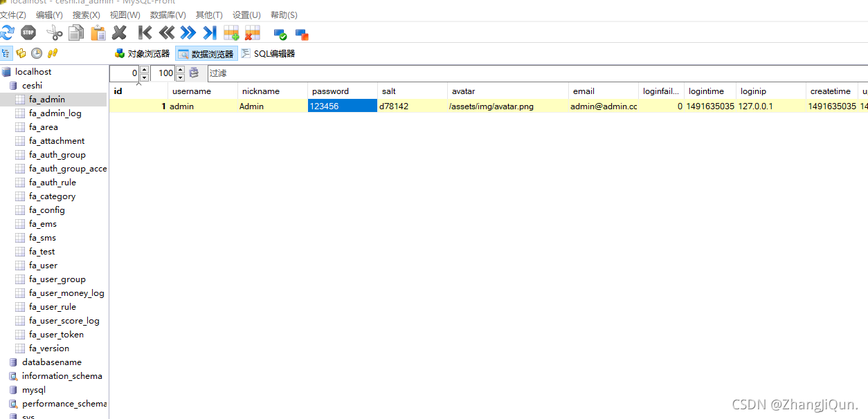Insert a new record using the grid-plus icon
Screen dimensions: 868x419
230,32
